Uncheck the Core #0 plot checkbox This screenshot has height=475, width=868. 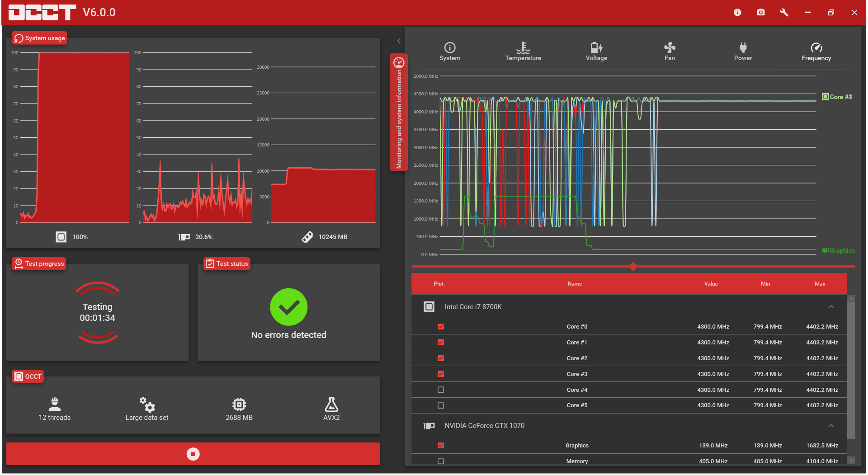tap(441, 327)
